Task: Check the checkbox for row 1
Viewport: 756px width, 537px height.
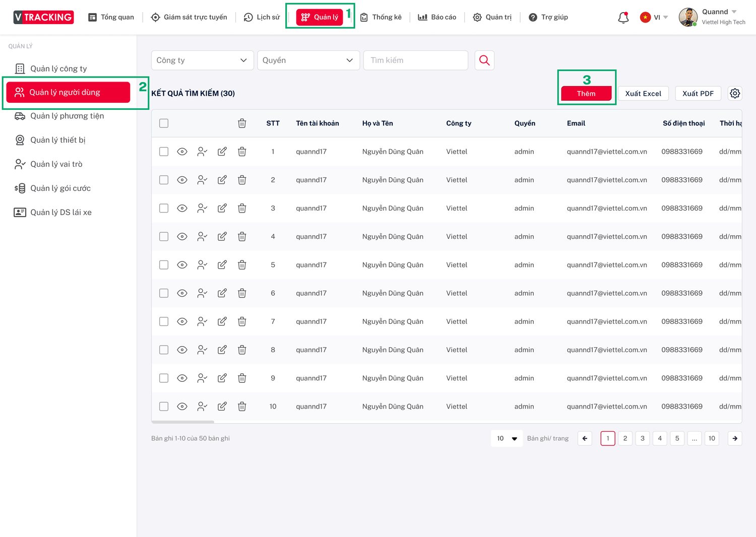Action: pyautogui.click(x=164, y=152)
